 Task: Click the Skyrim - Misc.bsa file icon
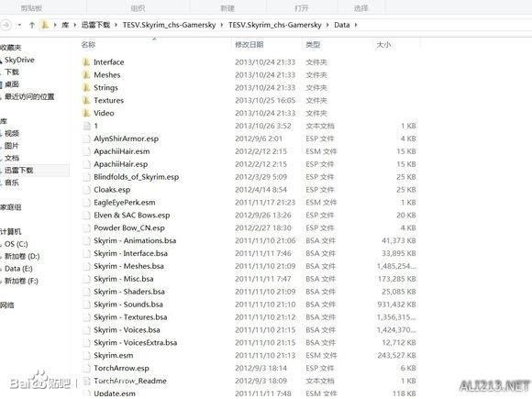click(87, 279)
